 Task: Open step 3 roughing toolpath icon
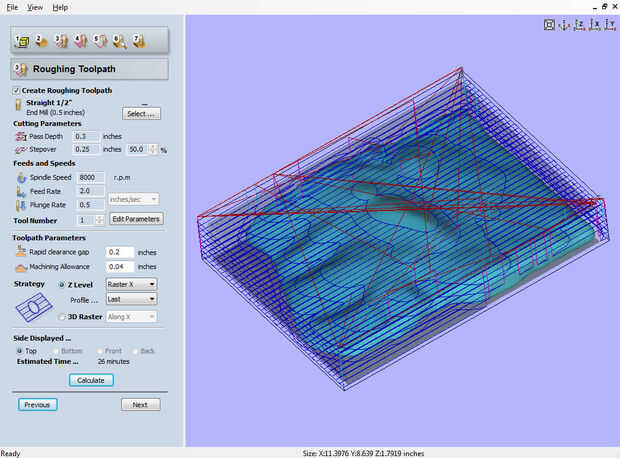61,41
